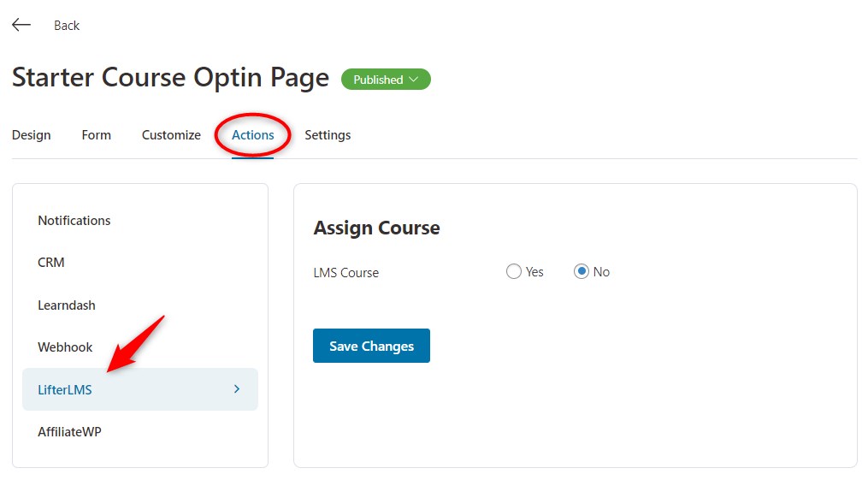Click the LifterLMS chevron arrow
The height and width of the screenshot is (480, 868).
coord(237,389)
